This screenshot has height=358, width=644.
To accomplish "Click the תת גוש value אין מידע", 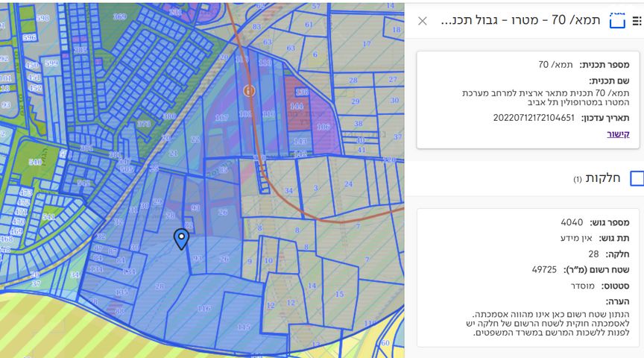I will pos(576,239).
